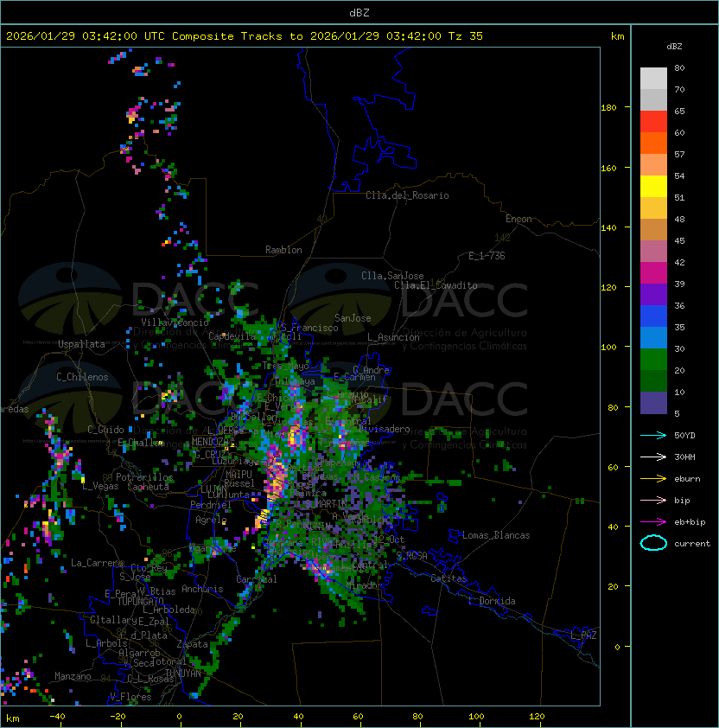This screenshot has width=719, height=728.
Task: Click the 100 tick on vertical km axis
Action: [x=608, y=348]
